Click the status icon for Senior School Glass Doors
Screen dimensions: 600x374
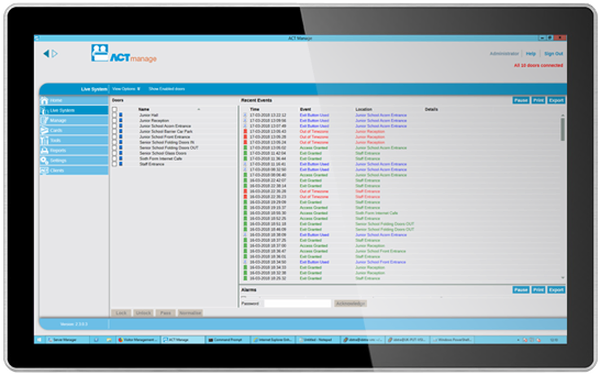[121, 153]
